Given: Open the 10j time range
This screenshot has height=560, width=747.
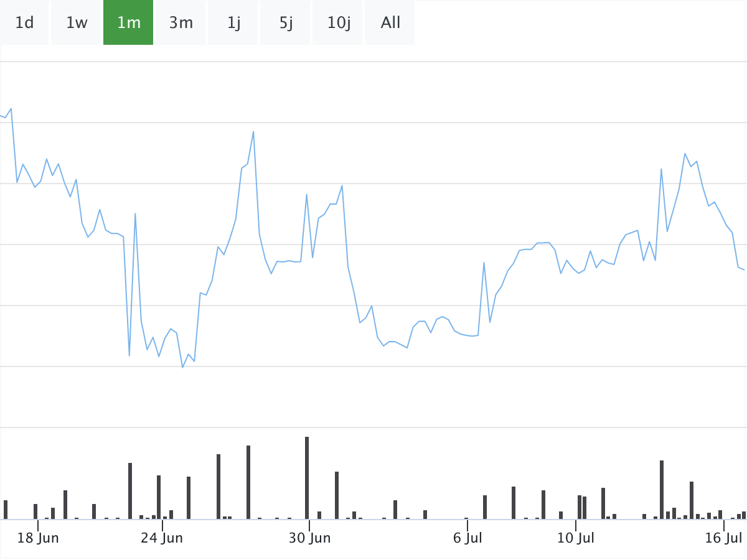Looking at the screenshot, I should click(338, 23).
